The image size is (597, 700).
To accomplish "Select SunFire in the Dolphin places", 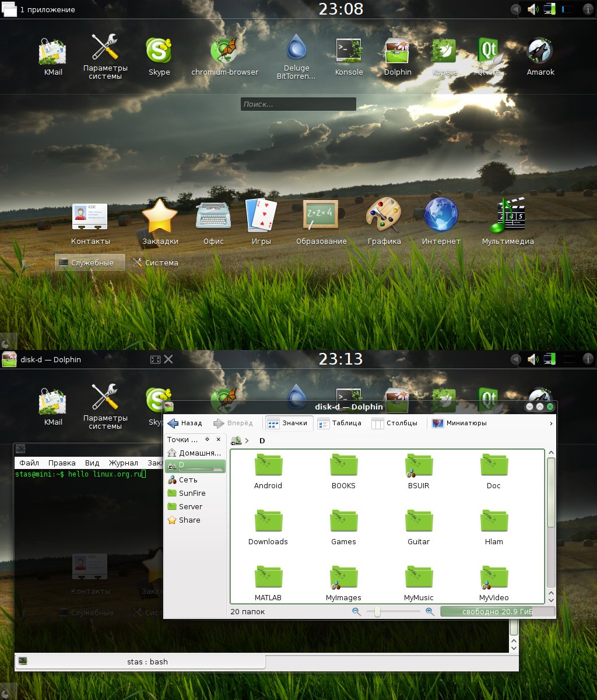I will [x=195, y=493].
